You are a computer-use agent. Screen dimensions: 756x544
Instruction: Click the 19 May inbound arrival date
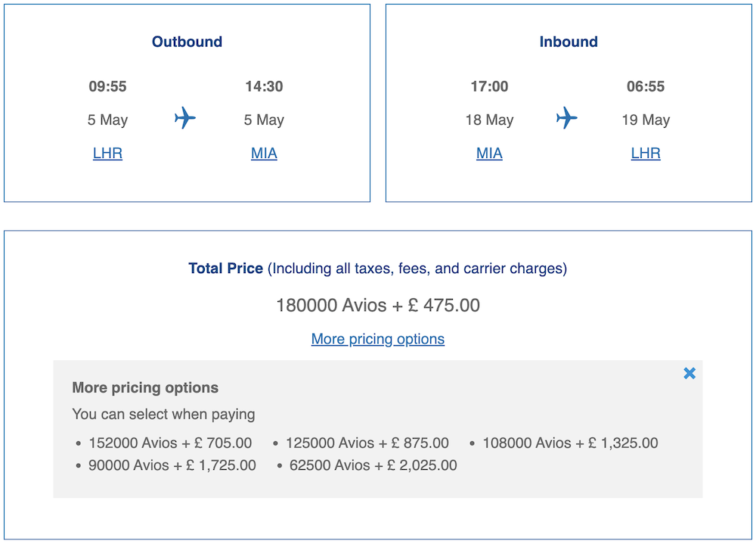[x=646, y=120]
